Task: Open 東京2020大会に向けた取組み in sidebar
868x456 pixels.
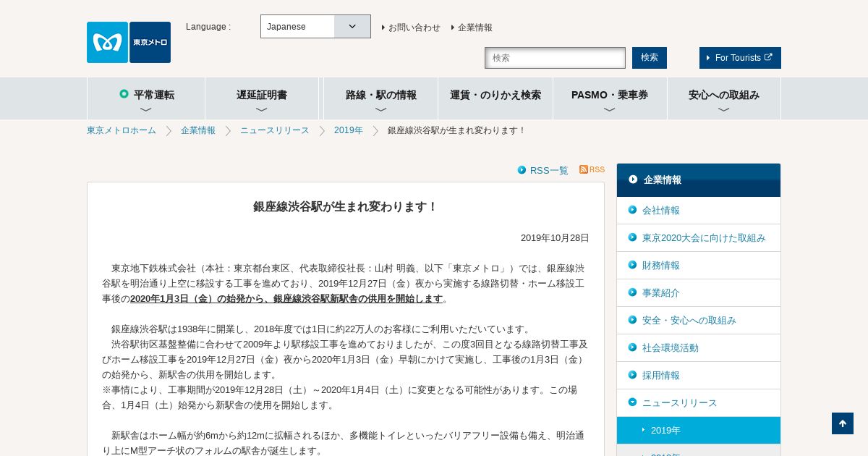Action: [x=699, y=237]
